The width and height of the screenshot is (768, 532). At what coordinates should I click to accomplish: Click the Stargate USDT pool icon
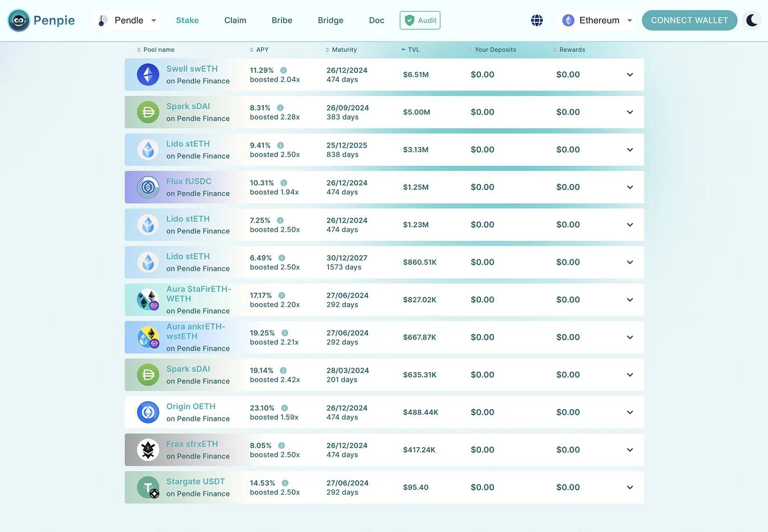[148, 487]
